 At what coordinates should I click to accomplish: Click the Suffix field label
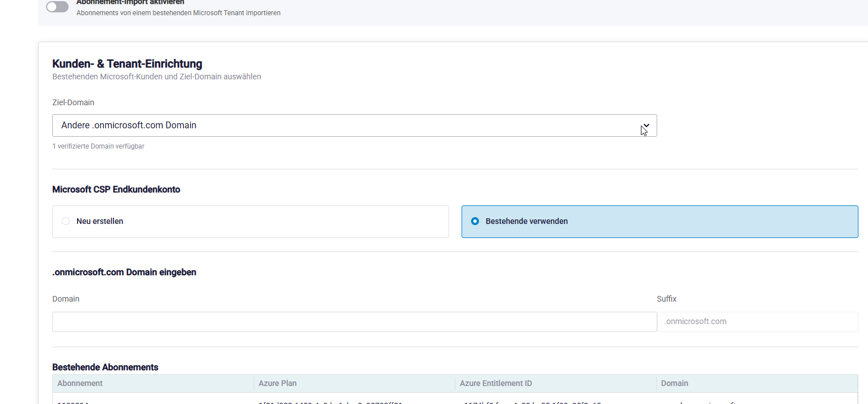tap(667, 299)
